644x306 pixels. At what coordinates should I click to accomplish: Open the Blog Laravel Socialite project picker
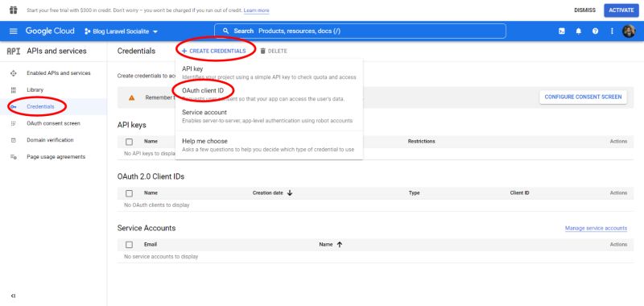(122, 31)
